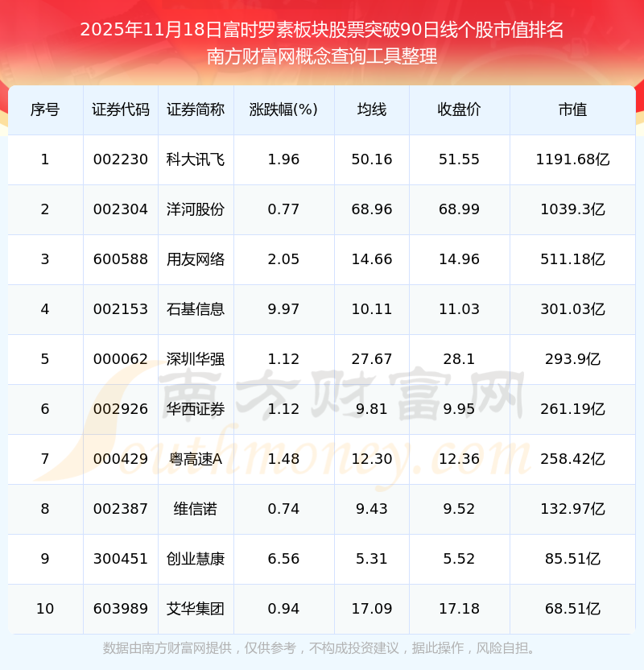
Task: Click market value 258.42亿
Action: coord(572,459)
